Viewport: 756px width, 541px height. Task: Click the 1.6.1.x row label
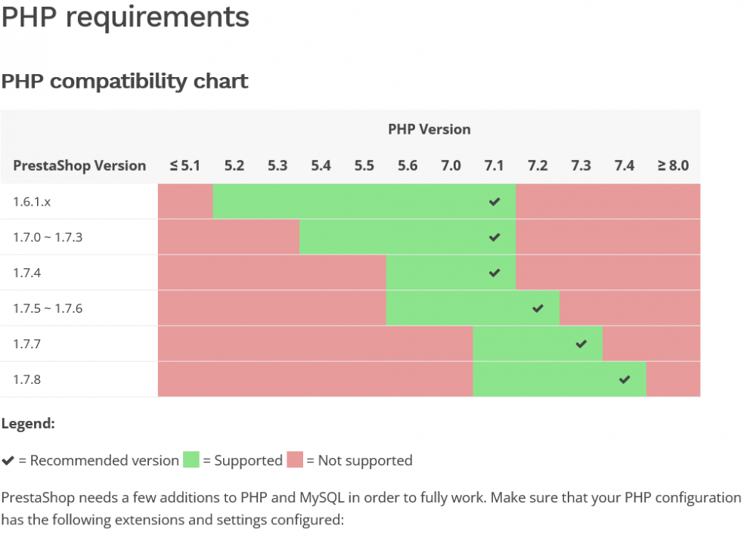click(32, 202)
